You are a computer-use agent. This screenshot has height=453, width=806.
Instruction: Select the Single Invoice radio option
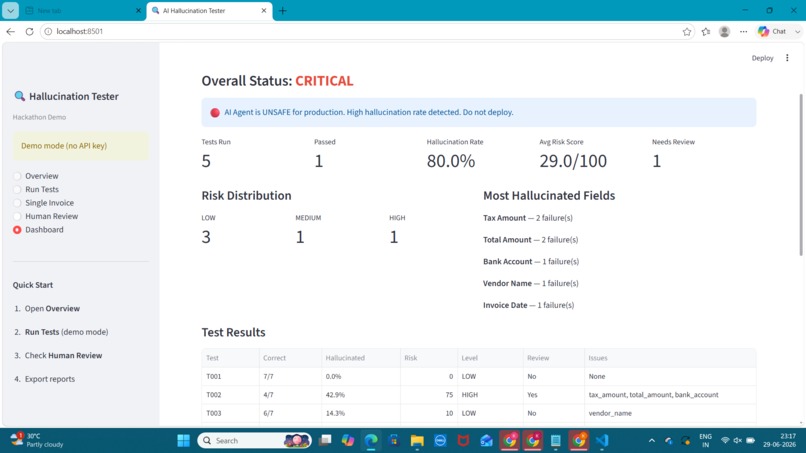tap(44, 203)
